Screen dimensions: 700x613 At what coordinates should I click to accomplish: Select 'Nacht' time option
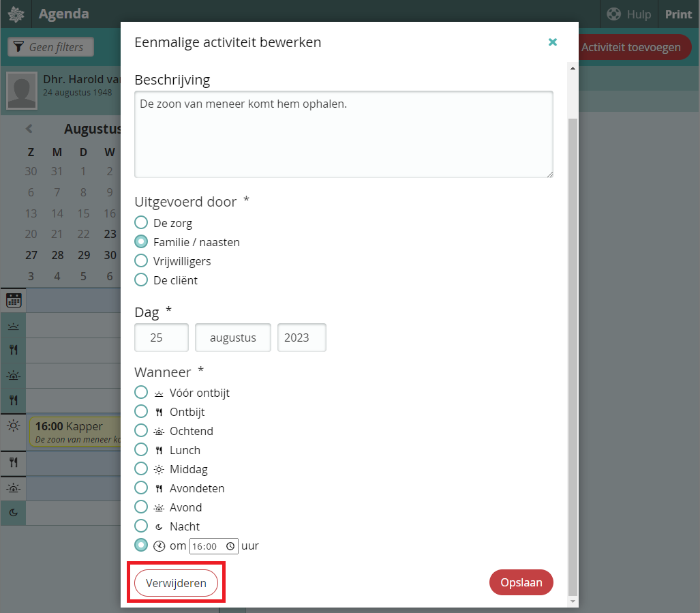click(141, 526)
